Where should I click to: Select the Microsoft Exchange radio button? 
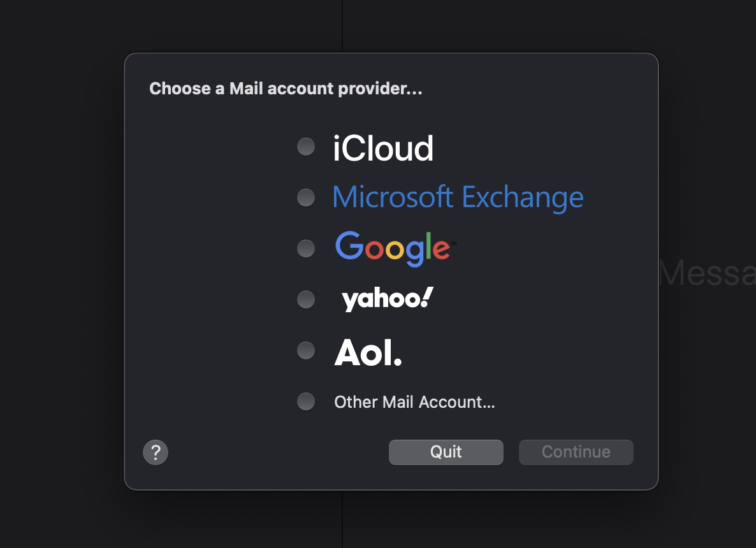click(x=306, y=198)
